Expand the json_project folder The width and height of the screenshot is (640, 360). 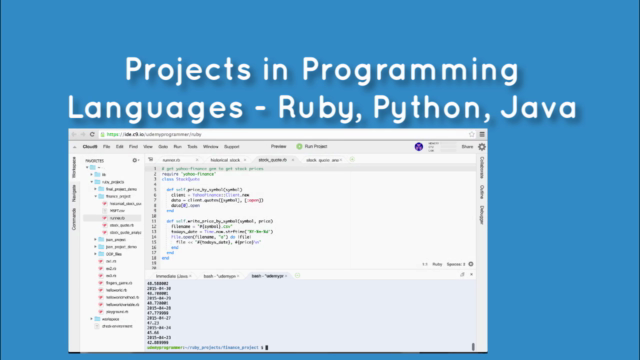pyautogui.click(x=96, y=240)
